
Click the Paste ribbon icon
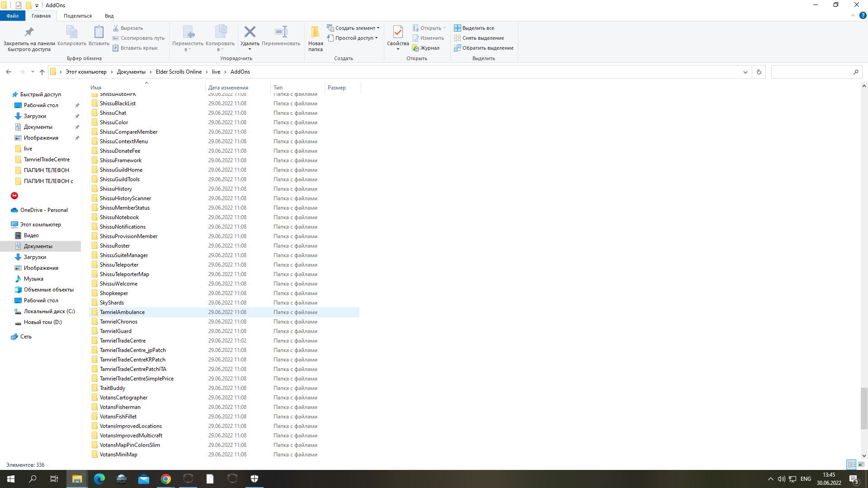(x=99, y=32)
